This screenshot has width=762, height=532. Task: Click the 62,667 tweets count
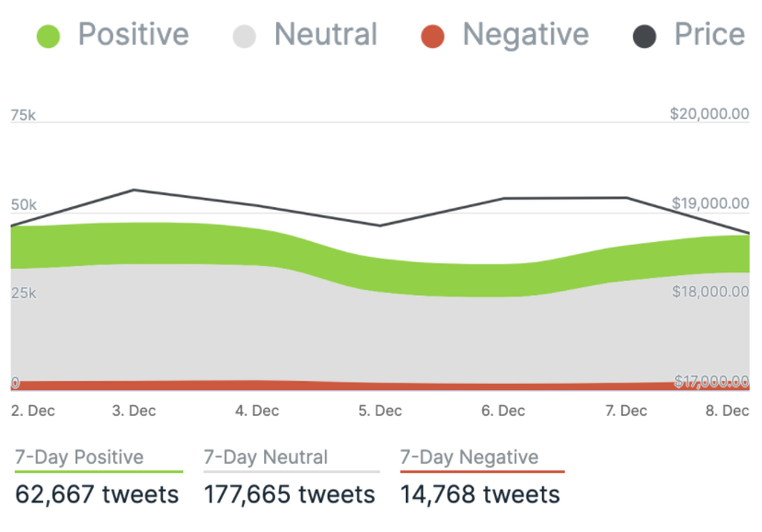pos(97,494)
